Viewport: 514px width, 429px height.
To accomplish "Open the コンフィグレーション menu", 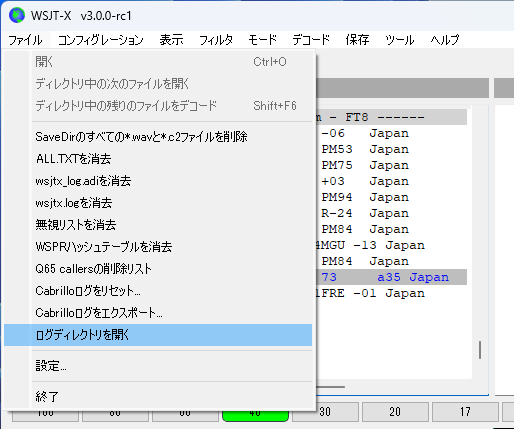I will (101, 40).
